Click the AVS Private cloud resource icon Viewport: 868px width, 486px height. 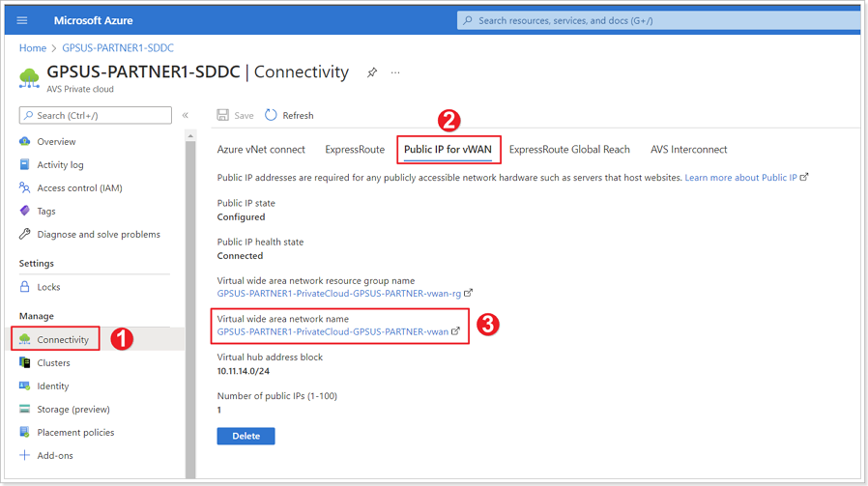29,78
